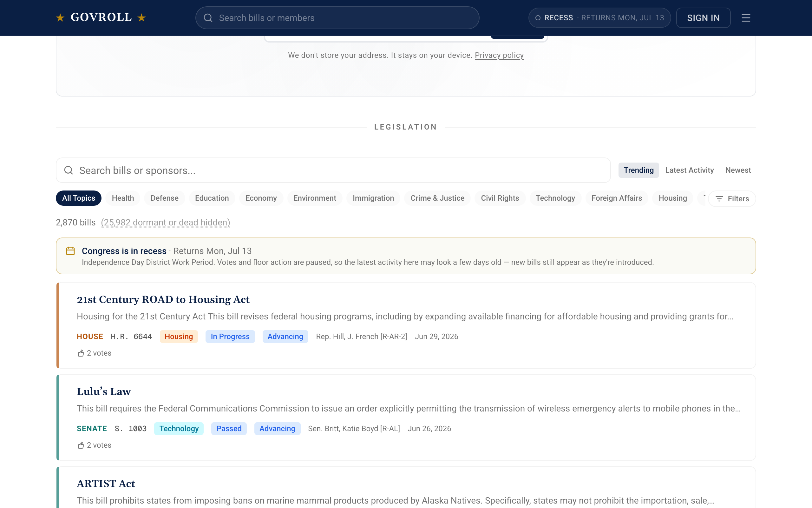
Task: Click sponsor Rep. Hill, J. French [R-AR-2]
Action: (361, 337)
